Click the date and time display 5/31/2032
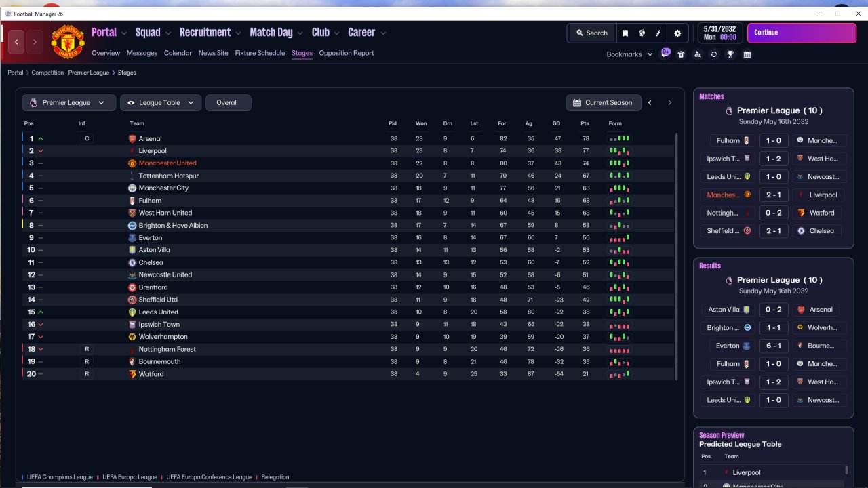The height and width of the screenshot is (488, 868). pyautogui.click(x=719, y=33)
